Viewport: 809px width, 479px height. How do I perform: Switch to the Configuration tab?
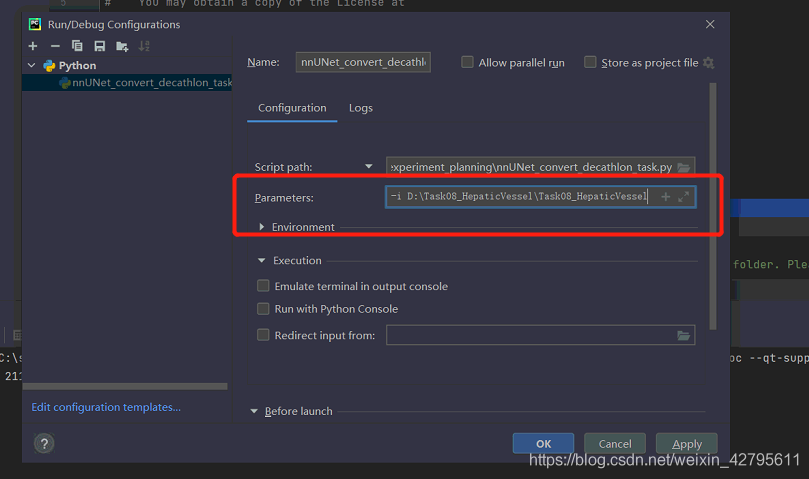coord(292,108)
